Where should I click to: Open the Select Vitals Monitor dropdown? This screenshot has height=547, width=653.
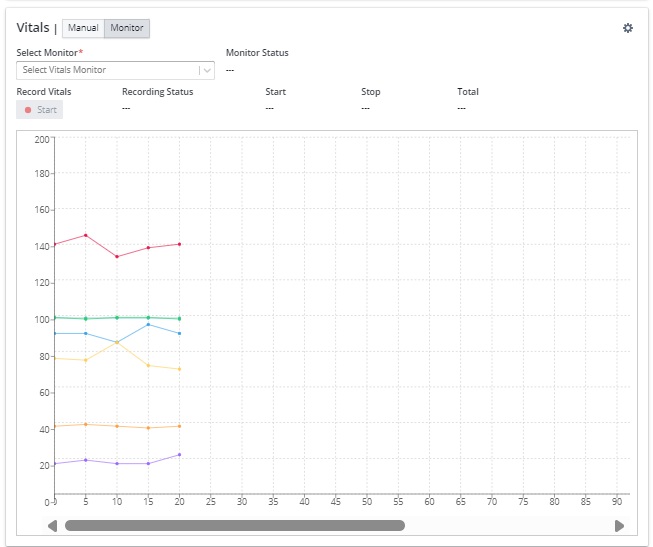pos(108,70)
